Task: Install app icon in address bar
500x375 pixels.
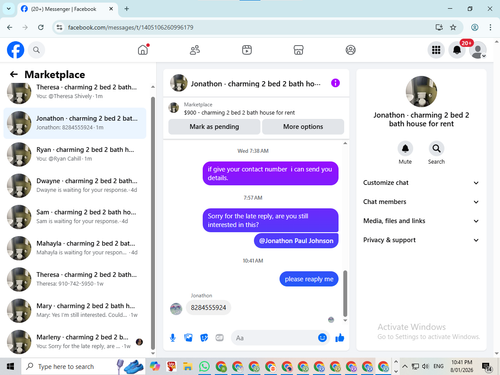Action: point(439,27)
